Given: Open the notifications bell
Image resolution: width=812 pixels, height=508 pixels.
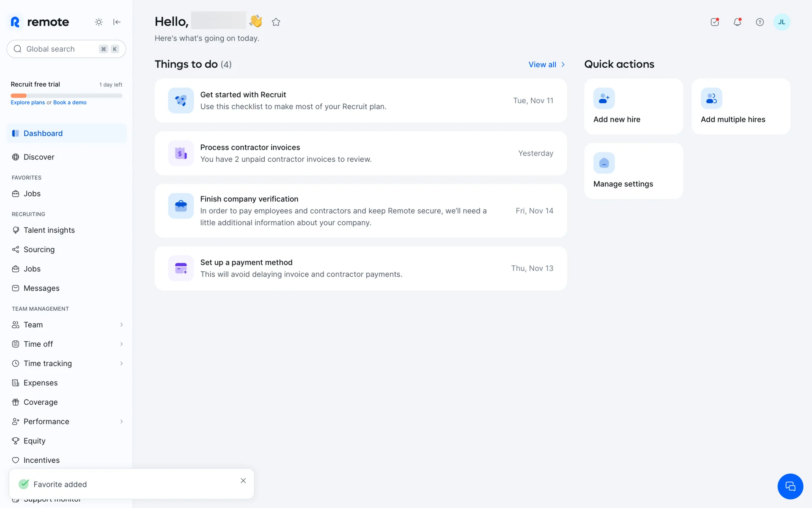Looking at the screenshot, I should [737, 22].
